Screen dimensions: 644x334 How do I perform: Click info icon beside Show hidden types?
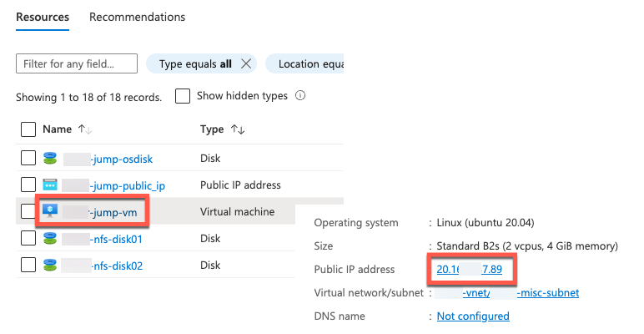point(300,96)
